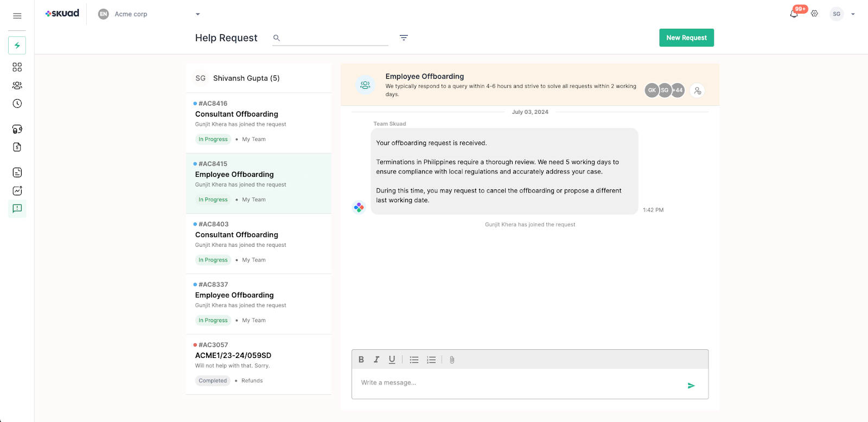Click In Progress badge on #AC8416
Viewport: 868px width, 422px height.
tap(213, 139)
